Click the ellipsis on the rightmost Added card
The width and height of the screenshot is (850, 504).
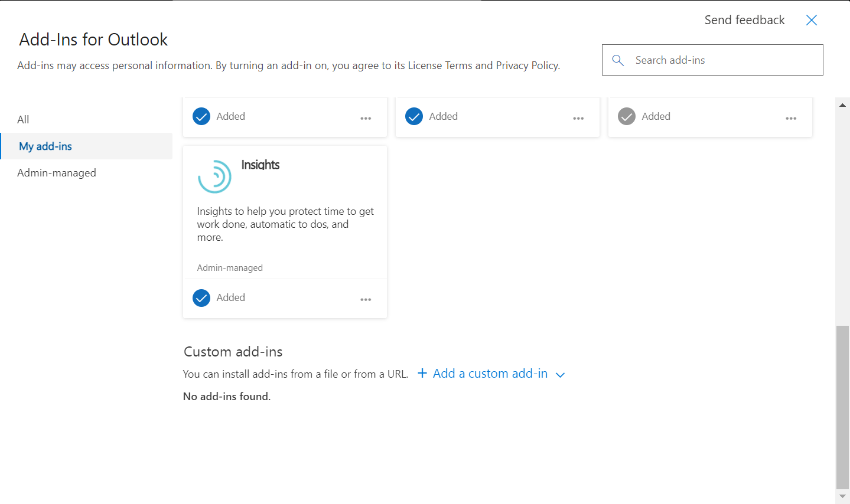(x=790, y=118)
